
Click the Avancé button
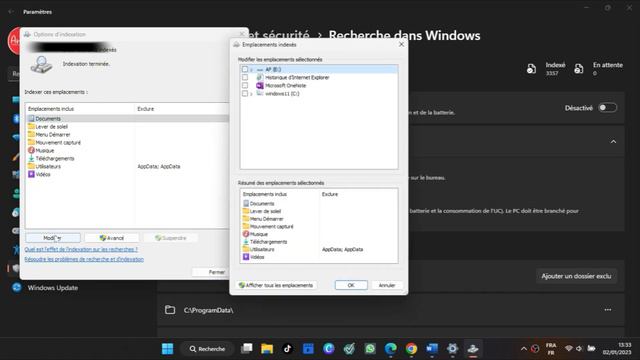[x=112, y=238]
